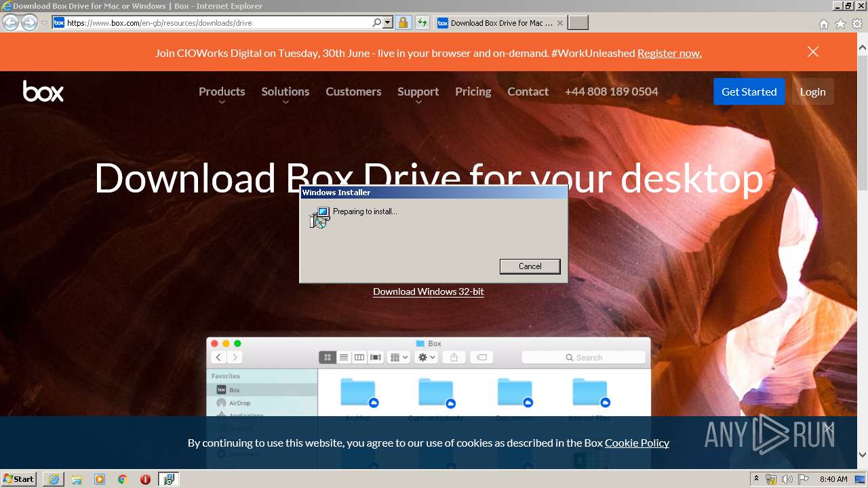Open Google Chrome from the taskbar
The image size is (868, 488).
tap(123, 479)
